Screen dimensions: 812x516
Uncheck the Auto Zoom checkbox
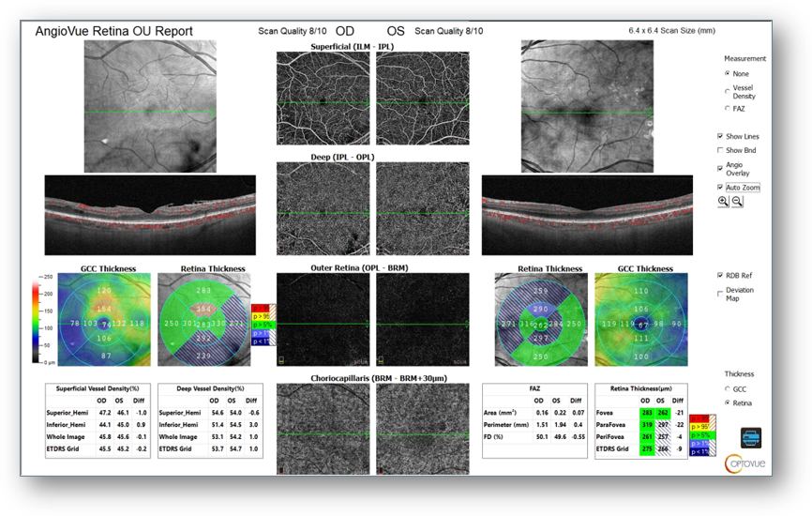click(720, 188)
